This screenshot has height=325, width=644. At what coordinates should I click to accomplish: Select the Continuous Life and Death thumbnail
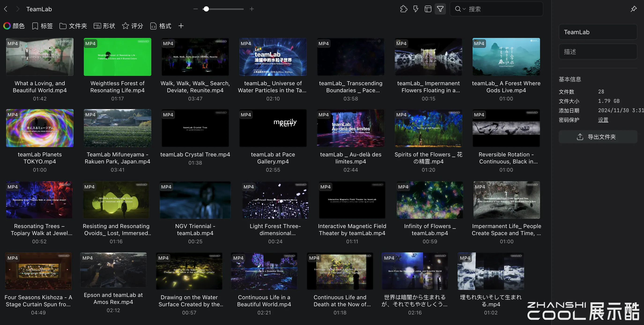click(x=340, y=271)
